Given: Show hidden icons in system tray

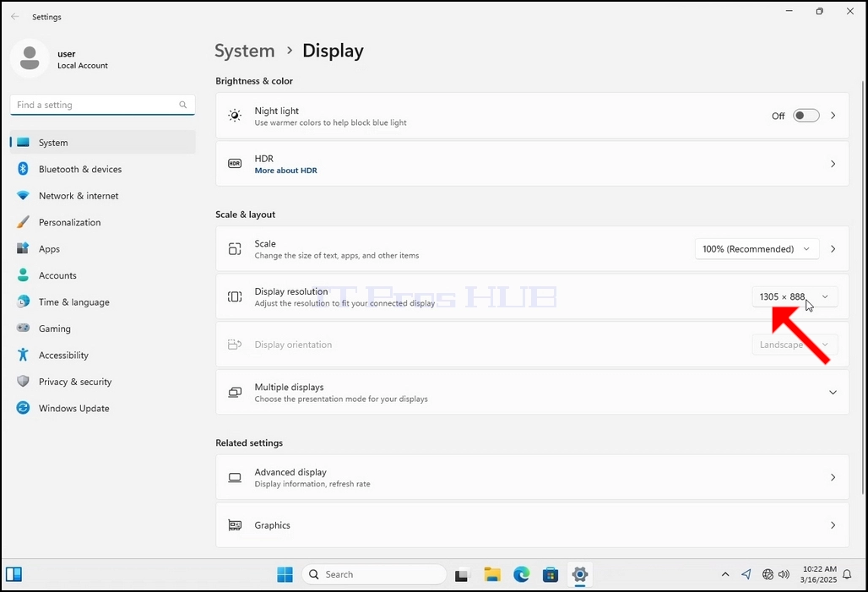Looking at the screenshot, I should (x=725, y=574).
